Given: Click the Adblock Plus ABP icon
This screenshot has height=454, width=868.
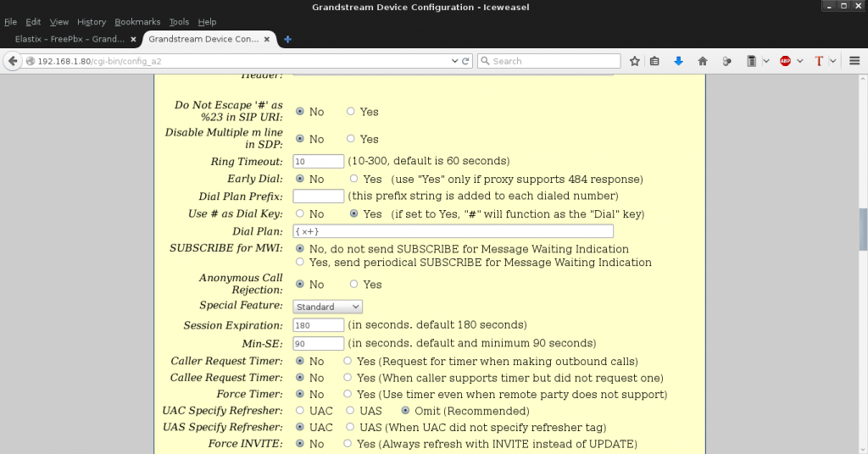Looking at the screenshot, I should tap(785, 61).
